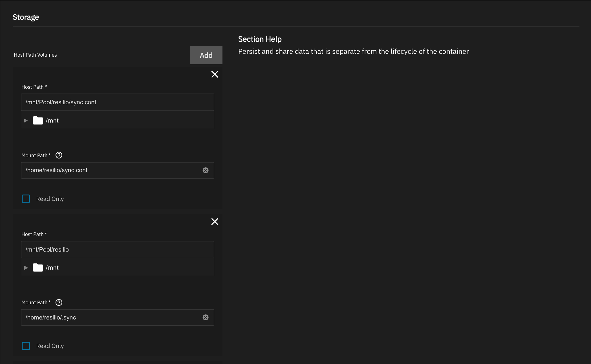Expand the /mnt folder in the first volume tree
591x364 pixels.
click(x=26, y=120)
